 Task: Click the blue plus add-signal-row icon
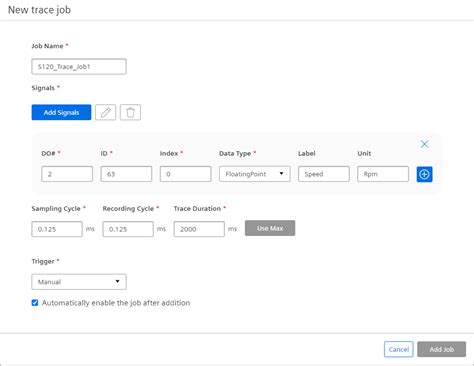(424, 174)
